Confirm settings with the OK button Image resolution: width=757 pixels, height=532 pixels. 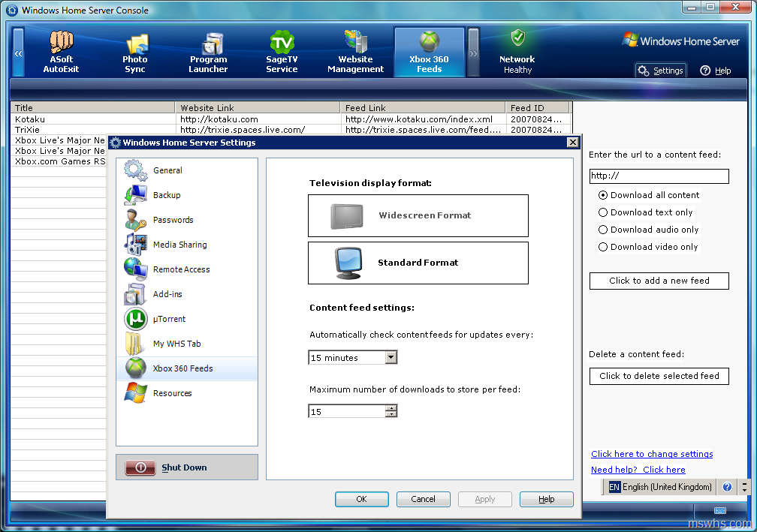pyautogui.click(x=362, y=499)
